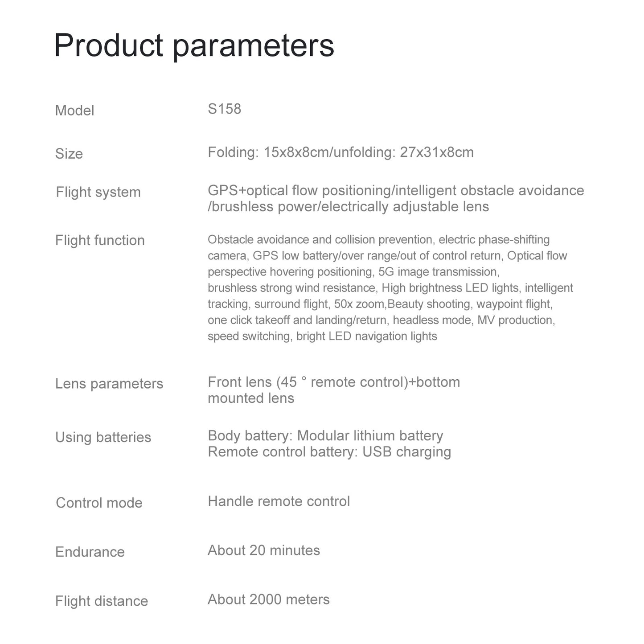Click the "Model" label

tap(74, 111)
